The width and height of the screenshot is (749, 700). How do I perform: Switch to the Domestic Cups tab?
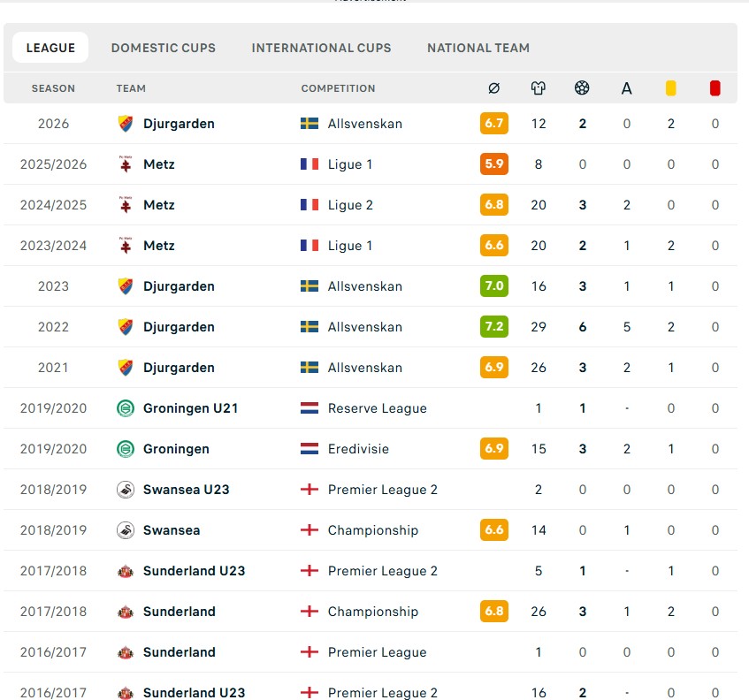163,48
